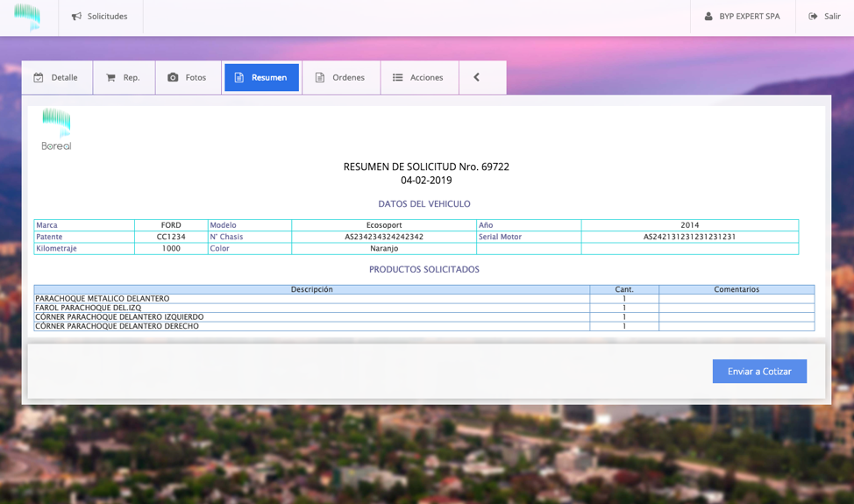The image size is (854, 504).
Task: Click the user icon next to BYP EXPERT SPA
Action: tap(708, 17)
